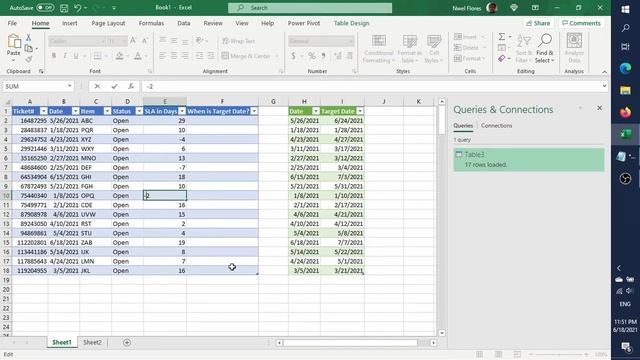This screenshot has height=360, width=640.
Task: Toggle the AutoSave switch
Action: [x=45, y=8]
